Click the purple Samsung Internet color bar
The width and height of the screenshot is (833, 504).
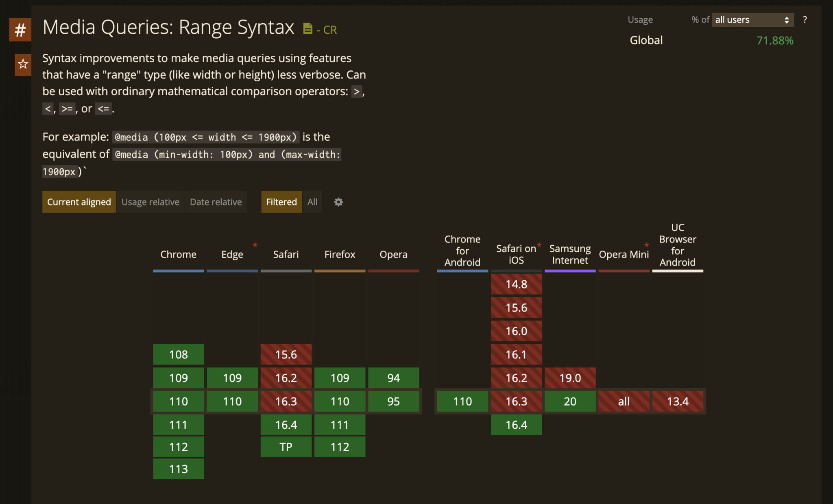click(569, 270)
